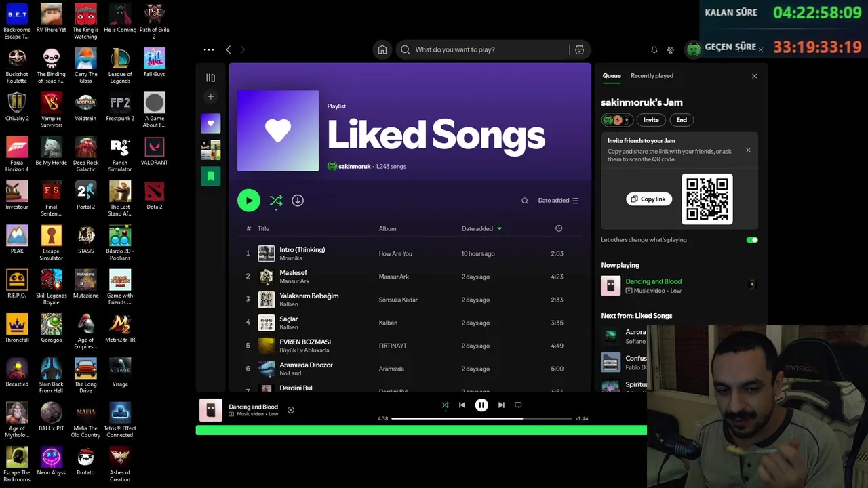The width and height of the screenshot is (868, 488).
Task: Close the Queue panel
Action: pyautogui.click(x=754, y=76)
